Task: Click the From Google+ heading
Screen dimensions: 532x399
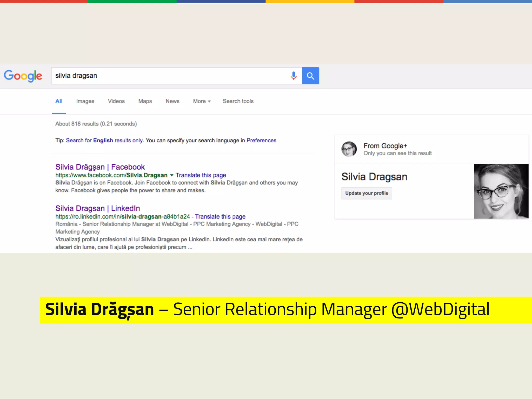Action: coord(385,146)
